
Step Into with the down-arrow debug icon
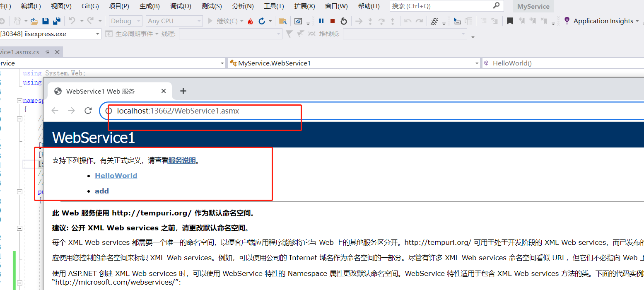[x=370, y=21]
